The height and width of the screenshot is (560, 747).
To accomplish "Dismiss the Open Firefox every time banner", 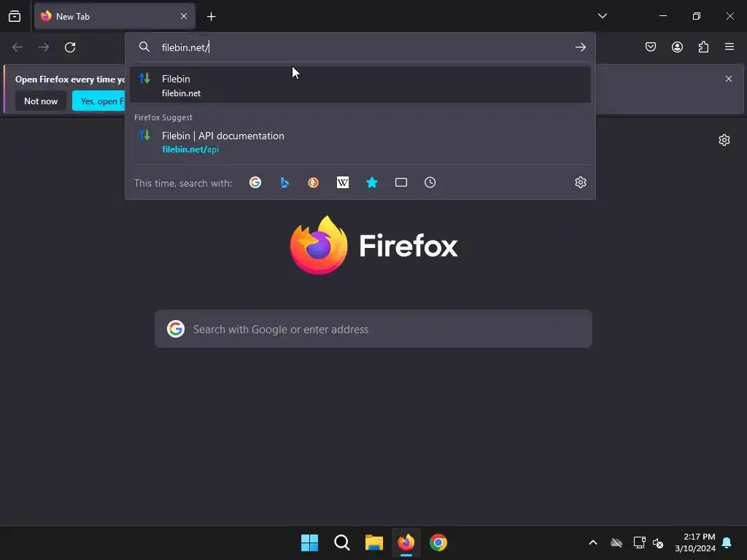I will click(729, 79).
